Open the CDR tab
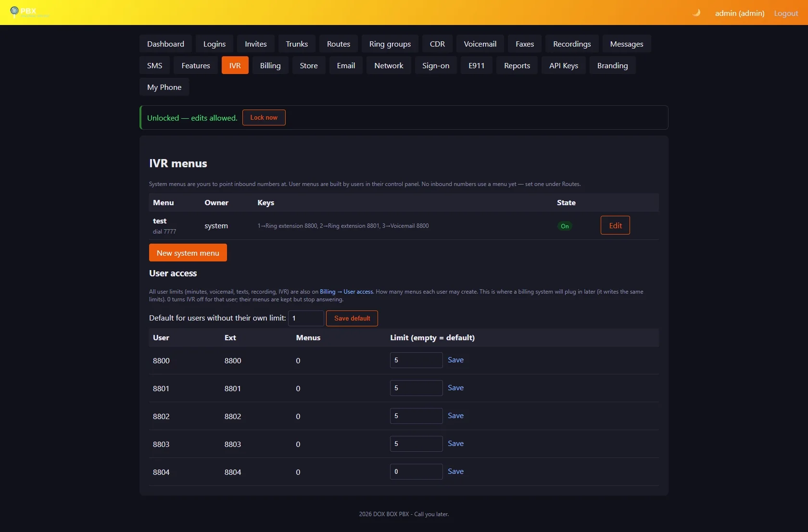Viewport: 808px width, 532px height. click(x=437, y=44)
